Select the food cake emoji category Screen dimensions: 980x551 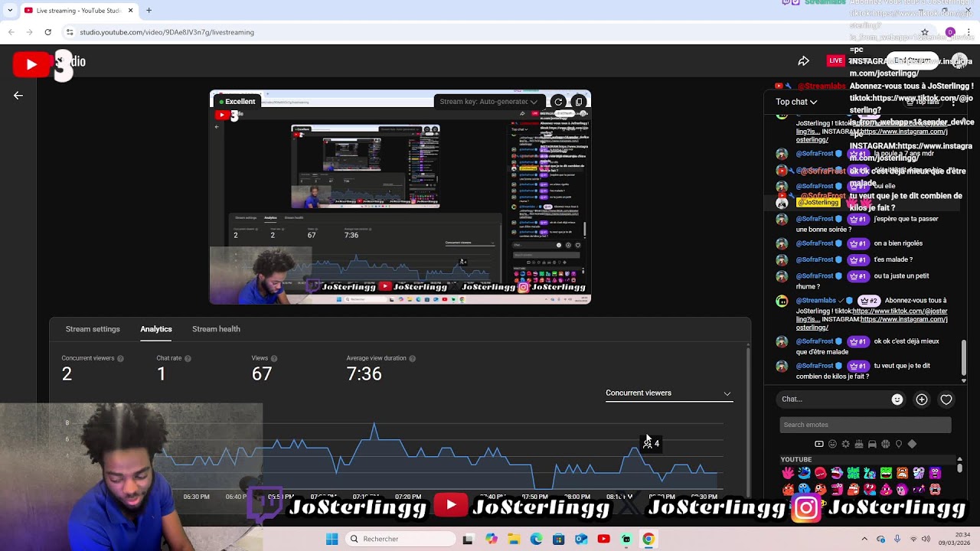click(x=859, y=444)
